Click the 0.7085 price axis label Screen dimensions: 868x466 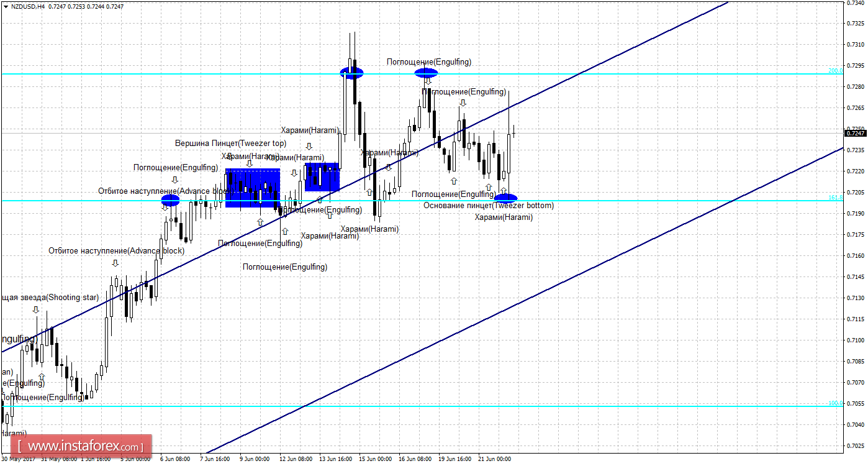[855, 362]
